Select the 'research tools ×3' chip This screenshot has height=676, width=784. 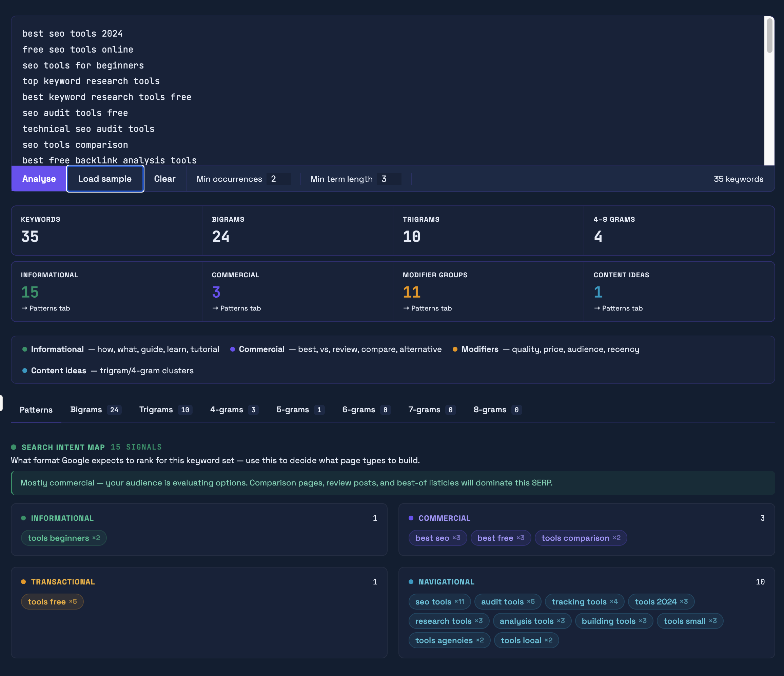[449, 621]
